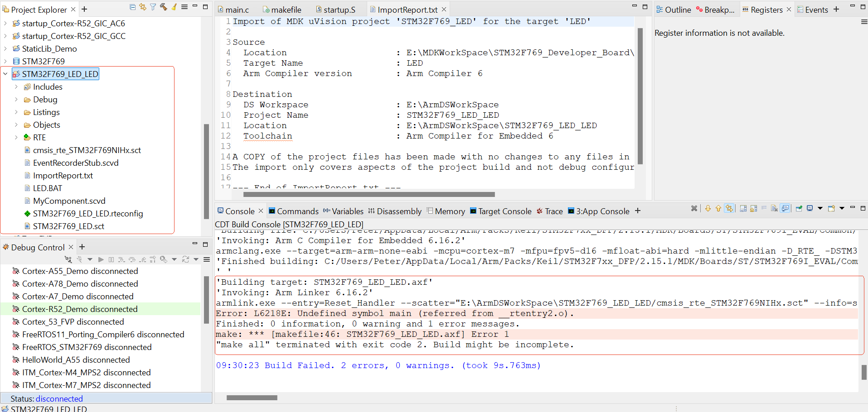This screenshot has width=868, height=412.
Task: Open LED.BAT in Project Explorer
Action: coord(47,188)
